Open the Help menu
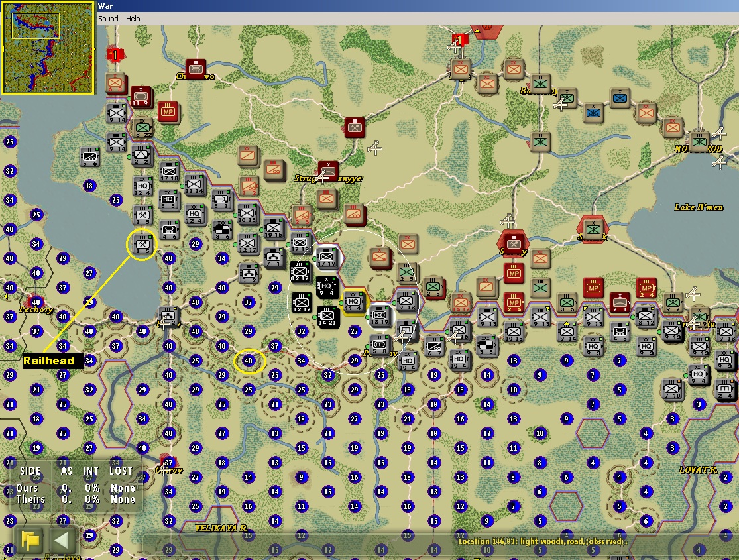Image resolution: width=739 pixels, height=560 pixels. tap(133, 19)
